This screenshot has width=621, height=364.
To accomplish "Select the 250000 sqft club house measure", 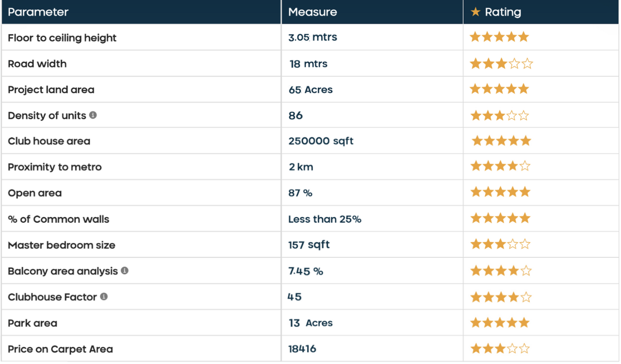I will coord(321,141).
